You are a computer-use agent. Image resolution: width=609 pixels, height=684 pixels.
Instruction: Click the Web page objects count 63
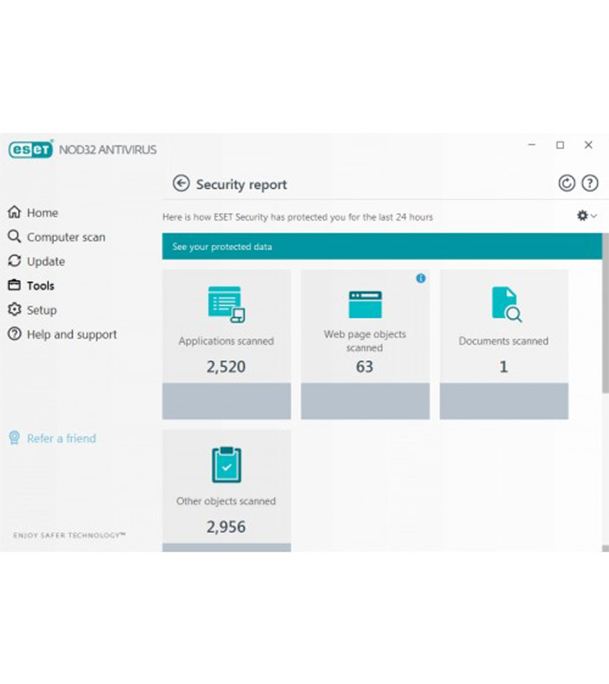click(365, 366)
